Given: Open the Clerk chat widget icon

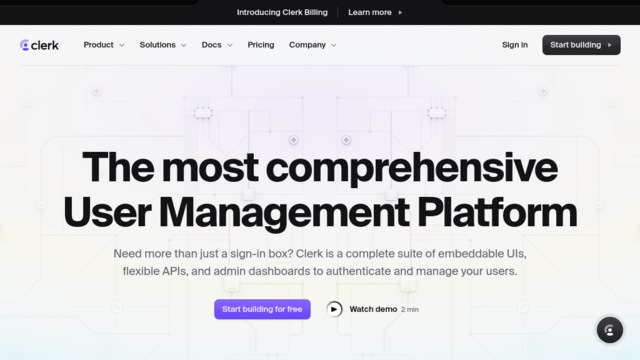Looking at the screenshot, I should click(609, 330).
